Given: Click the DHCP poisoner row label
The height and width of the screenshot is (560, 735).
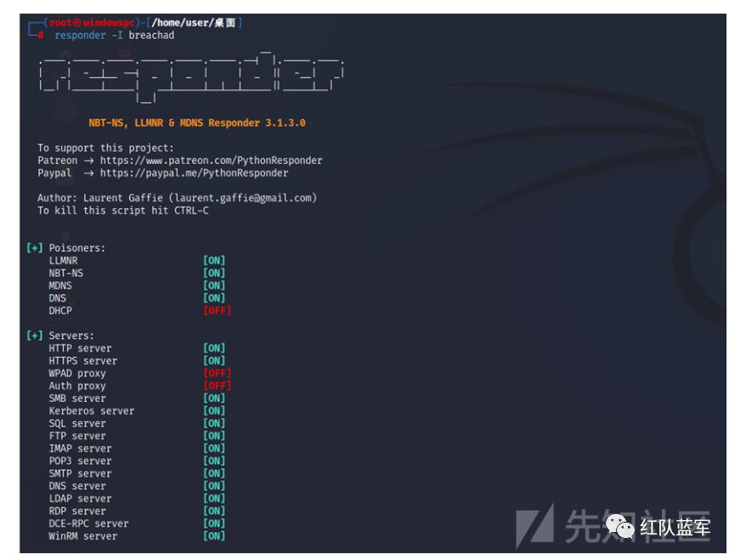Looking at the screenshot, I should point(60,311).
